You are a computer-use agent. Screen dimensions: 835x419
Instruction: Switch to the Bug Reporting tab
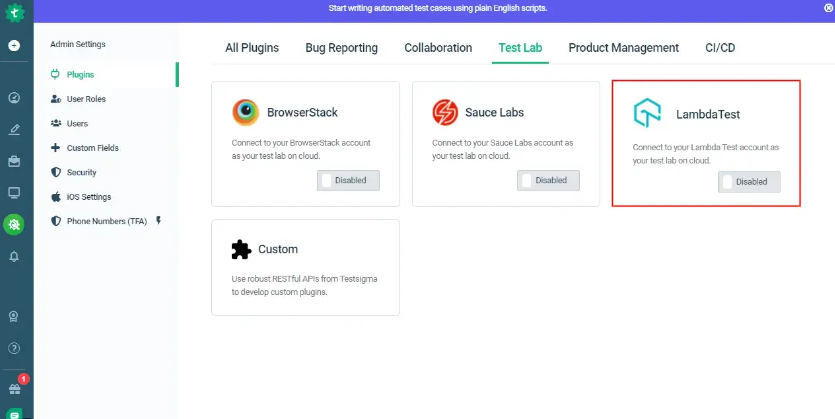[341, 48]
